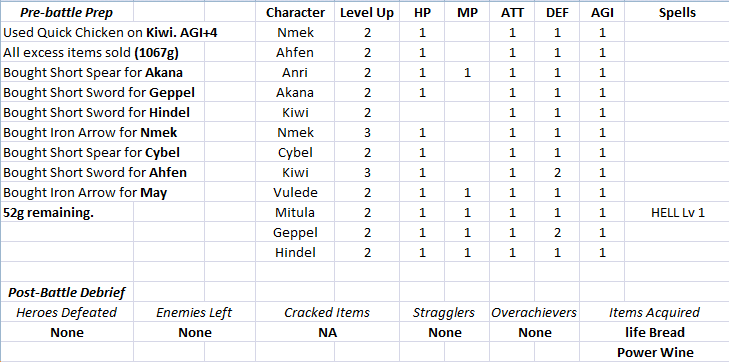The height and width of the screenshot is (362, 729).
Task: Select the Pre-battle Prep header cell
Action: tap(67, 13)
